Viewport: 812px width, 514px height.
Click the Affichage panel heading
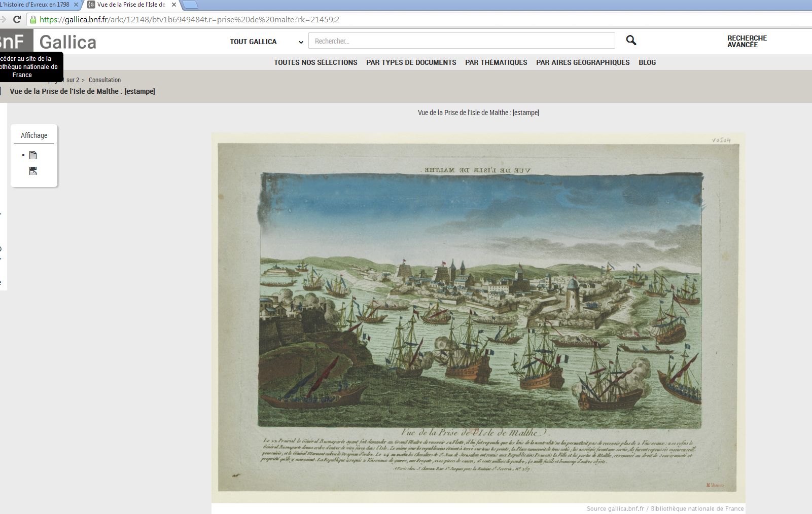(34, 135)
